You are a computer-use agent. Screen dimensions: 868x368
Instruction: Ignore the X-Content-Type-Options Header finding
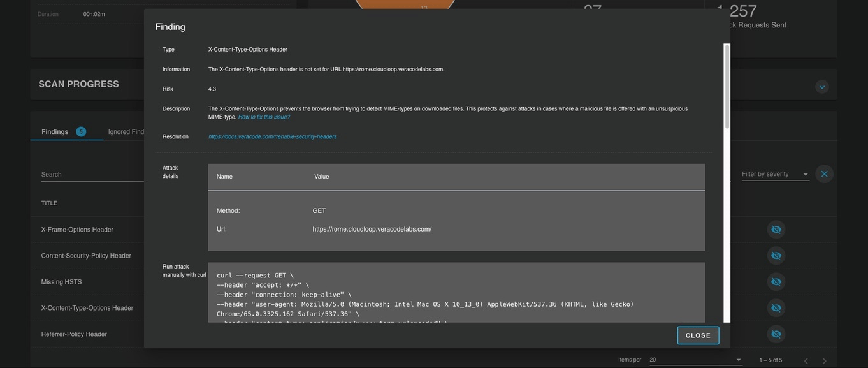click(776, 308)
